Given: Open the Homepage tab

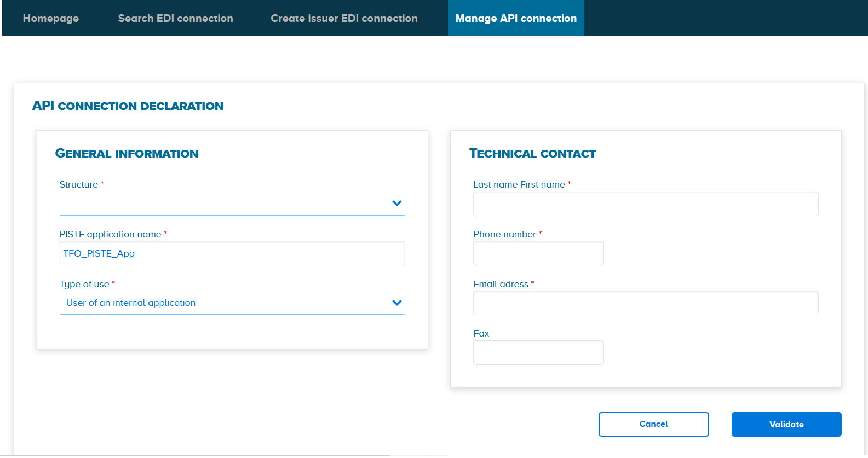Looking at the screenshot, I should point(51,18).
